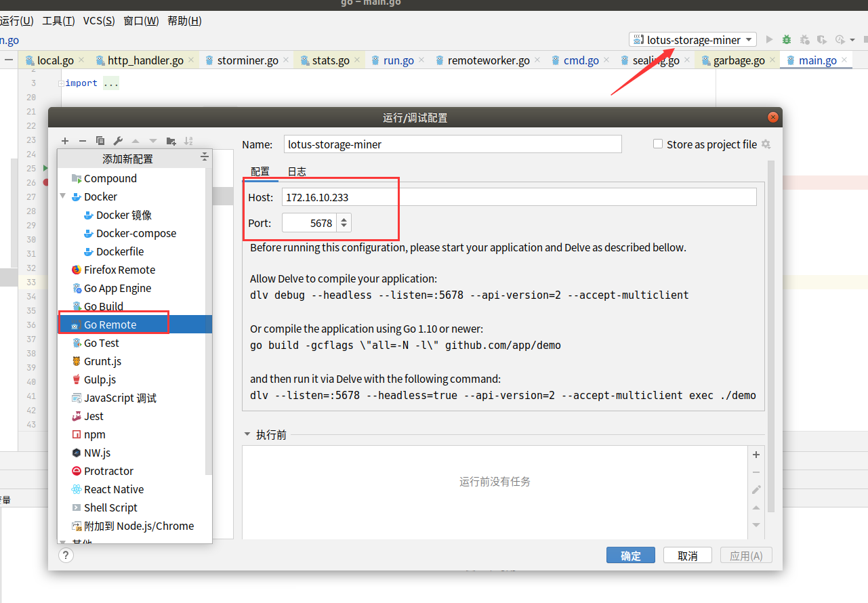The width and height of the screenshot is (868, 603).
Task: Switch to http_handler.go editor tab
Action: coord(145,60)
